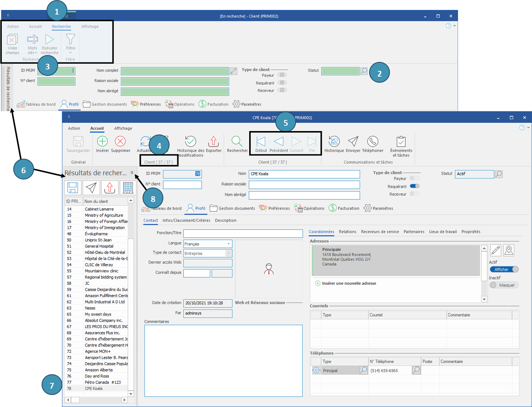Image resolution: width=532 pixels, height=407 pixels.
Task: Select Amazon Alberta in results list
Action: (x=99, y=370)
